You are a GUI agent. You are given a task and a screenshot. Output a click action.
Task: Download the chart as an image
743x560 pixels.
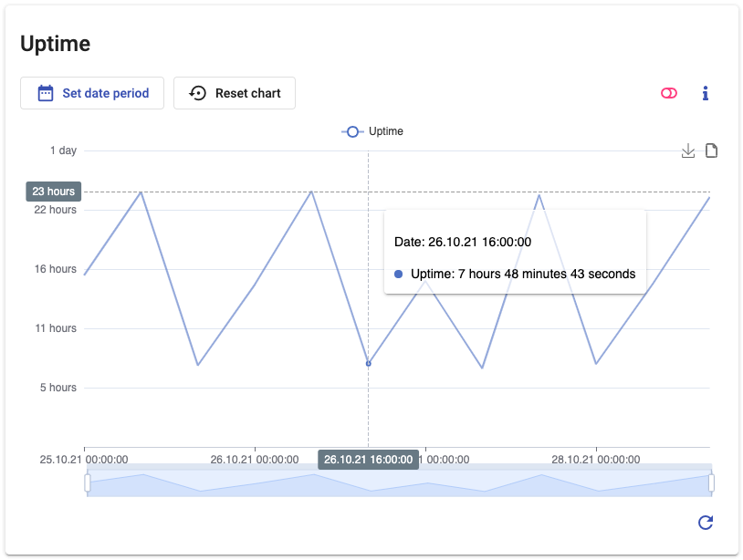(x=688, y=150)
